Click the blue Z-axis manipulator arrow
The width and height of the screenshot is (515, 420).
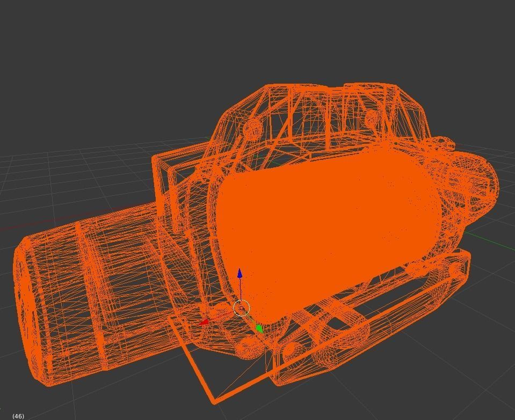click(x=240, y=274)
